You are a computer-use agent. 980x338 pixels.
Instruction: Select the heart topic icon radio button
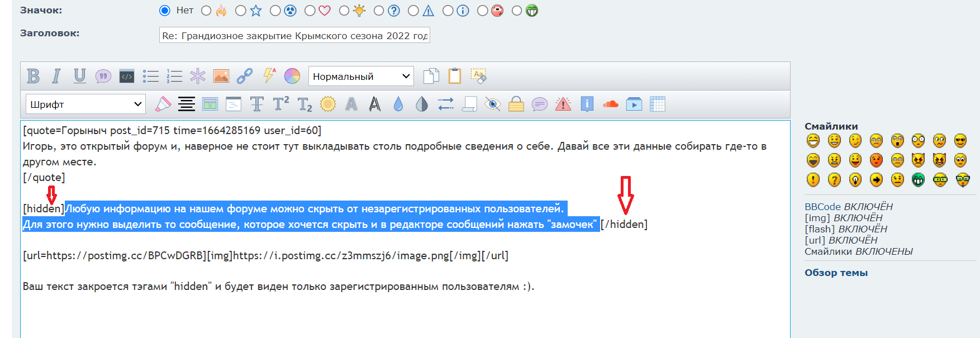point(310,11)
